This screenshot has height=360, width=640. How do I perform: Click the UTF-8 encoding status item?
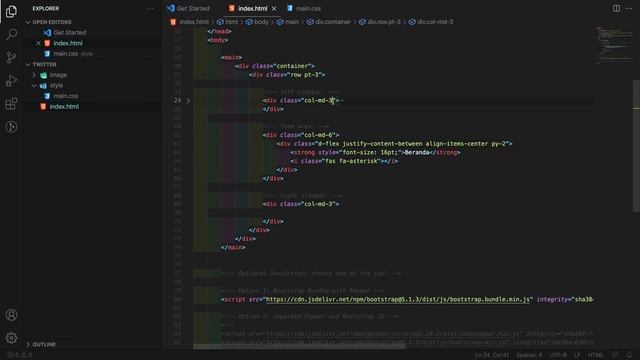tap(558, 355)
